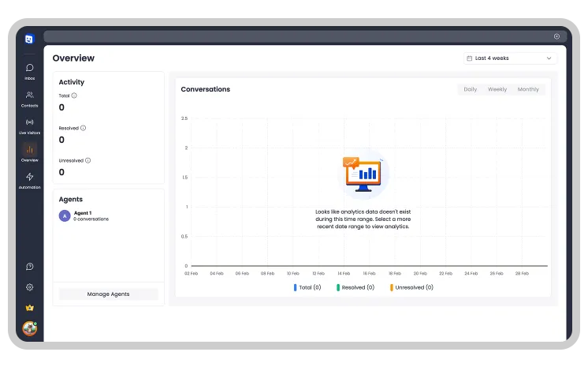
Task: Switch the chart to Monthly view
Action: tap(528, 89)
